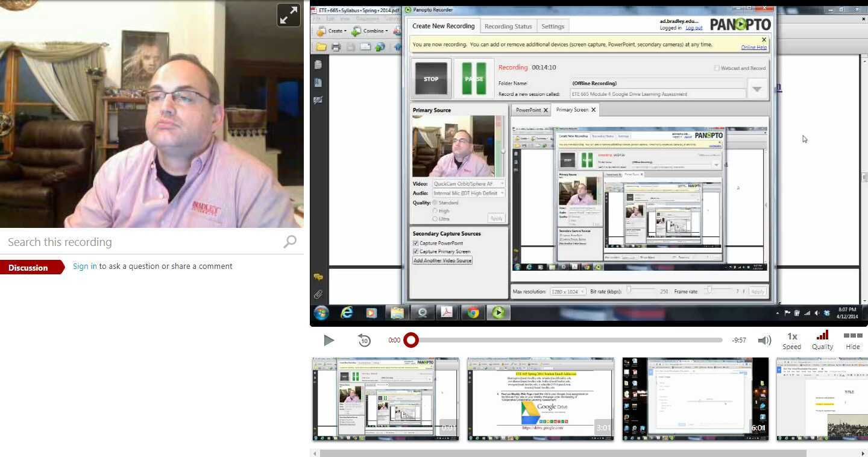Click the Sign in link under the search box

pyautogui.click(x=84, y=266)
